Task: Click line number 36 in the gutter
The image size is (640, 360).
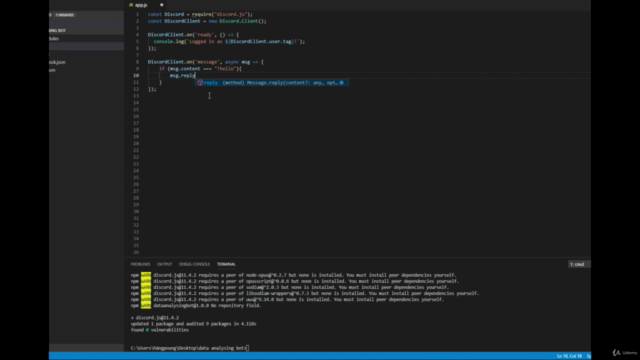Action: (136, 252)
